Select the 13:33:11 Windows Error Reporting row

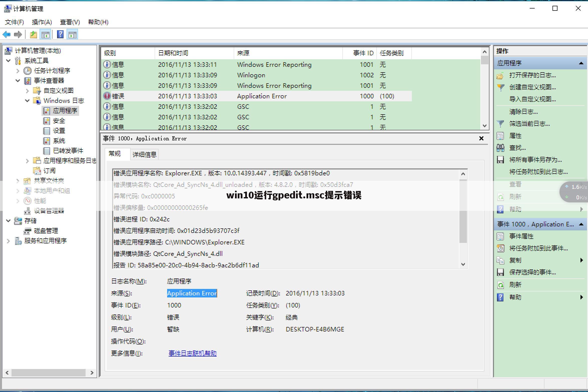(256, 65)
